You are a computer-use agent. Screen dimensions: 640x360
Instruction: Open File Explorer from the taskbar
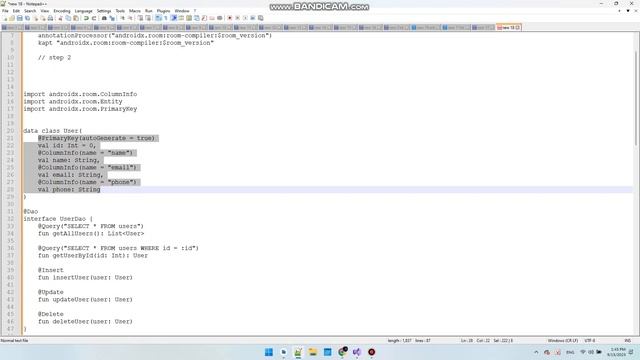(313, 352)
